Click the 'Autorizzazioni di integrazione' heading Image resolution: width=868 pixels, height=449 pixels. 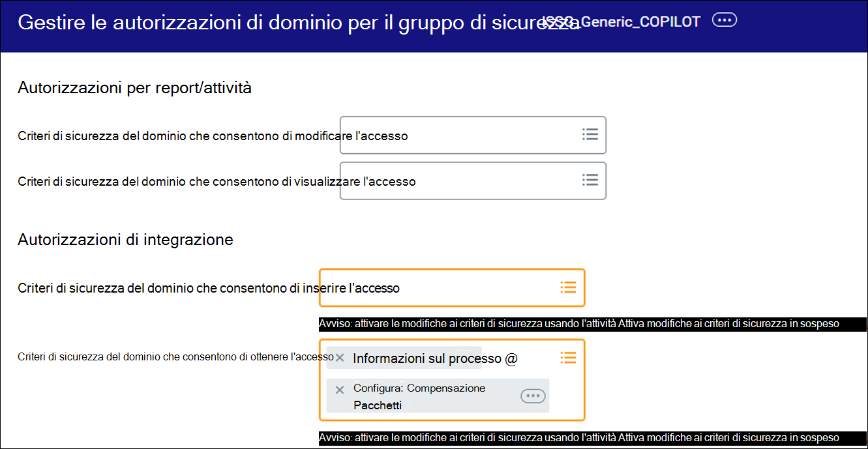(125, 239)
